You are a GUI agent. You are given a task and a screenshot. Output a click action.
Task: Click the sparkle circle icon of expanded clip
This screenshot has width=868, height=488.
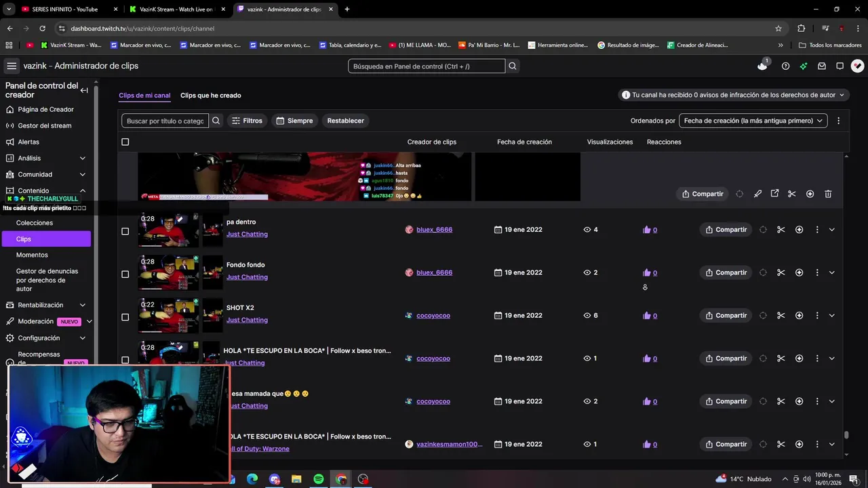click(x=739, y=194)
